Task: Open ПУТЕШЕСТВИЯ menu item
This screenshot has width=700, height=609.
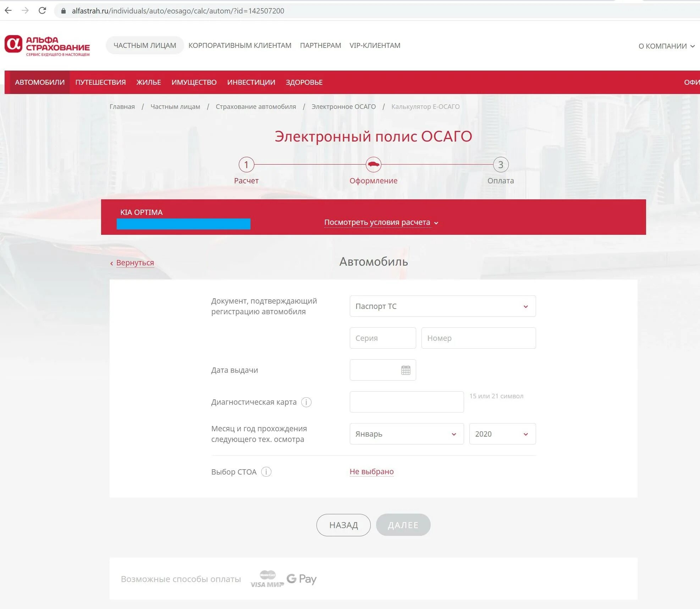Action: tap(100, 82)
